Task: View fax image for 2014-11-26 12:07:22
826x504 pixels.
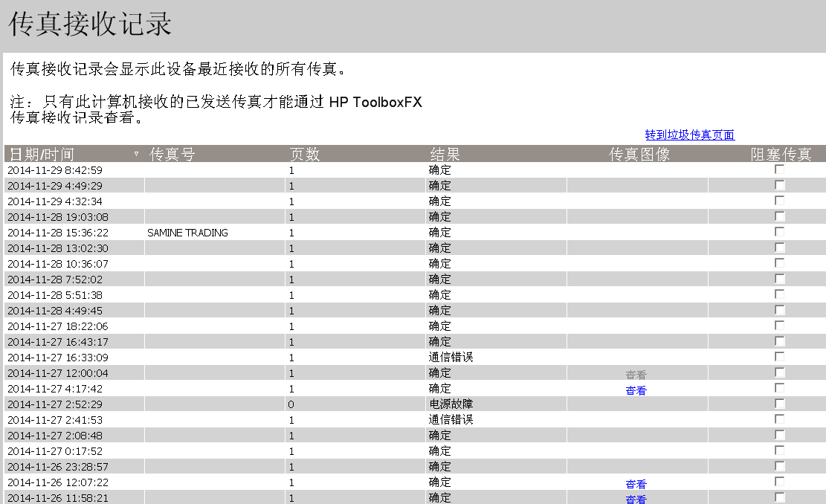Action: tap(636, 484)
